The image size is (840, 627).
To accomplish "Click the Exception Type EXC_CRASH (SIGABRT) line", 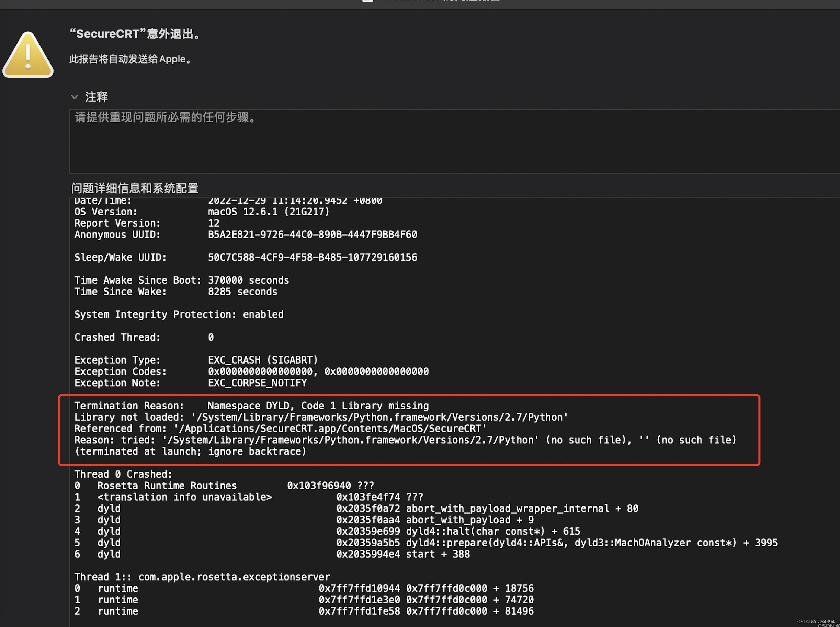I will click(x=196, y=360).
